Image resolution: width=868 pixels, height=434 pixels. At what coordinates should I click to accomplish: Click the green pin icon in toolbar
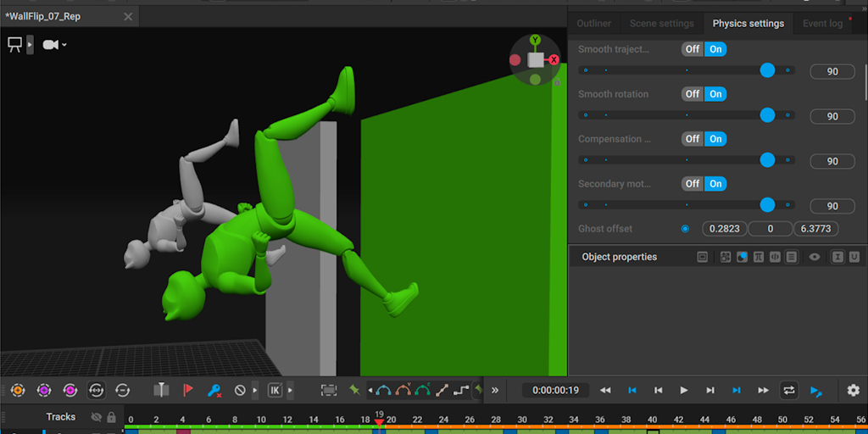pyautogui.click(x=353, y=390)
